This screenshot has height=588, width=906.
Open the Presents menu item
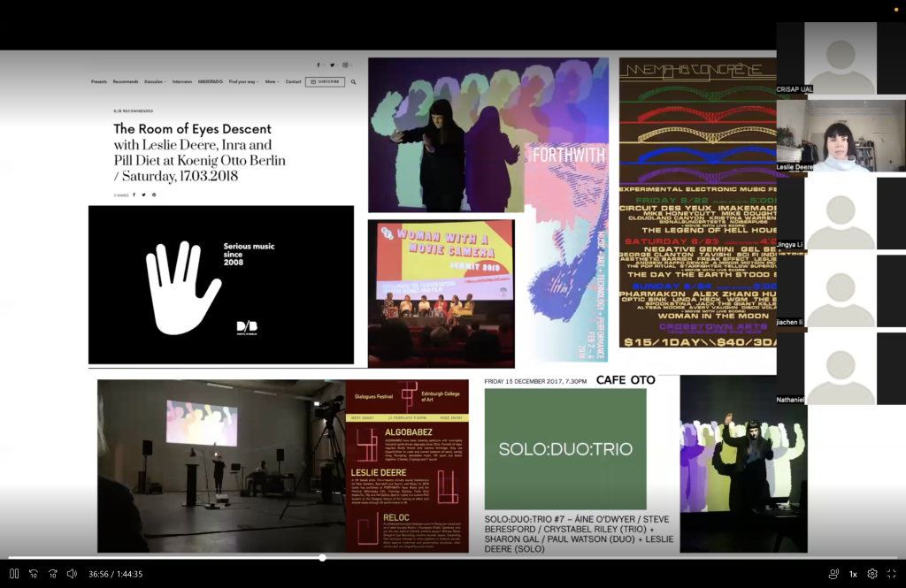(x=99, y=82)
